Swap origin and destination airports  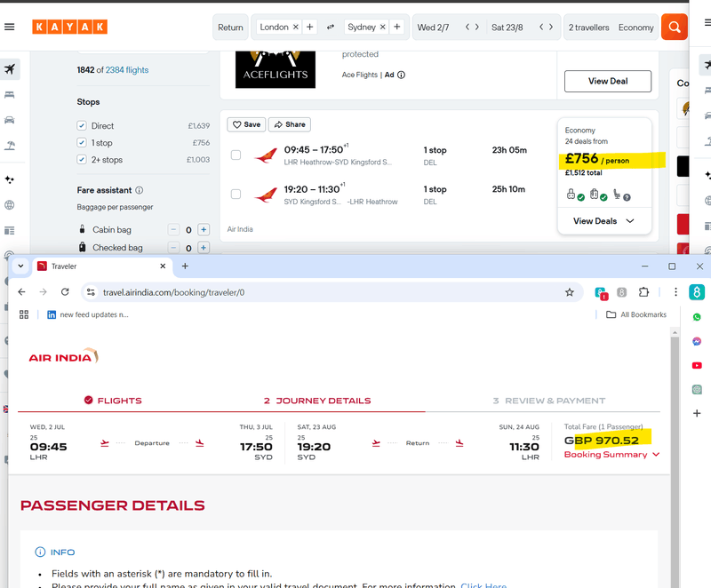[x=331, y=28]
